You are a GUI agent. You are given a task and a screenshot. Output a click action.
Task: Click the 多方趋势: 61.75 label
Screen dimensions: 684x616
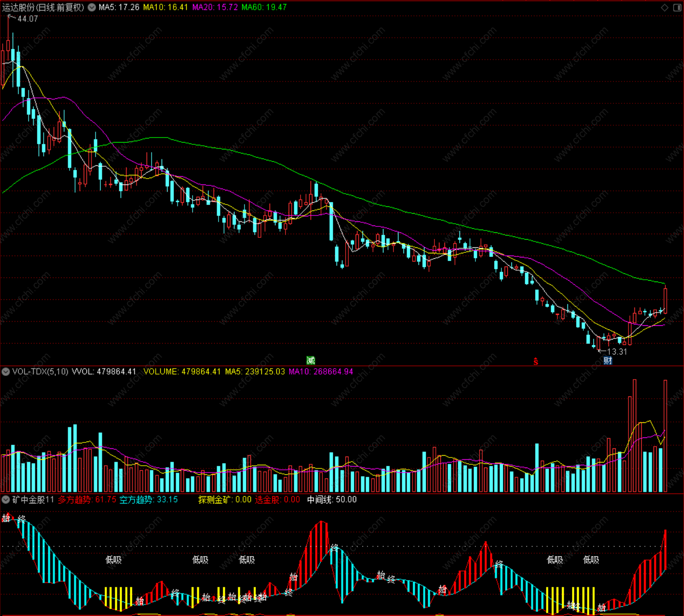[87, 499]
